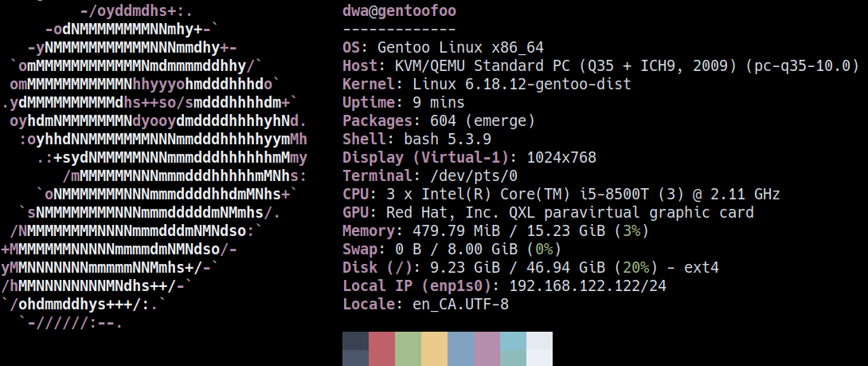Screen dimensions: 868x366
Task: Click the Packages 604 (emerge) entry
Action: pyautogui.click(x=438, y=120)
